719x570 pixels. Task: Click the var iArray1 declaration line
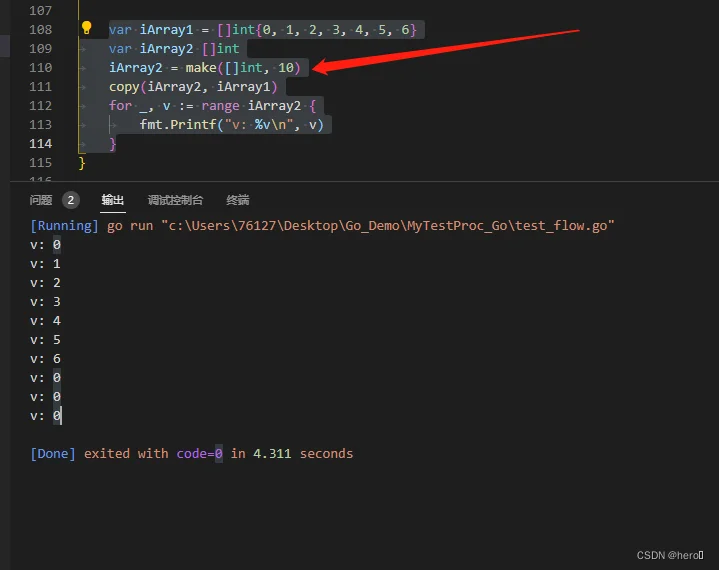[x=265, y=29]
